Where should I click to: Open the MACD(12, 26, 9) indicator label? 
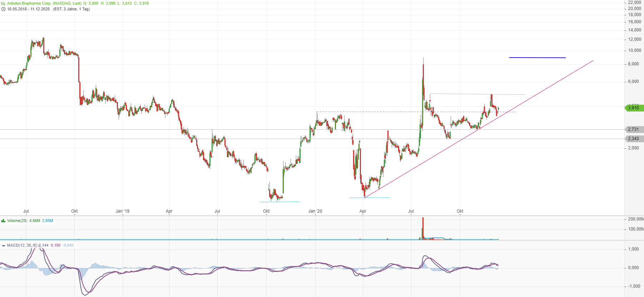coord(22,246)
